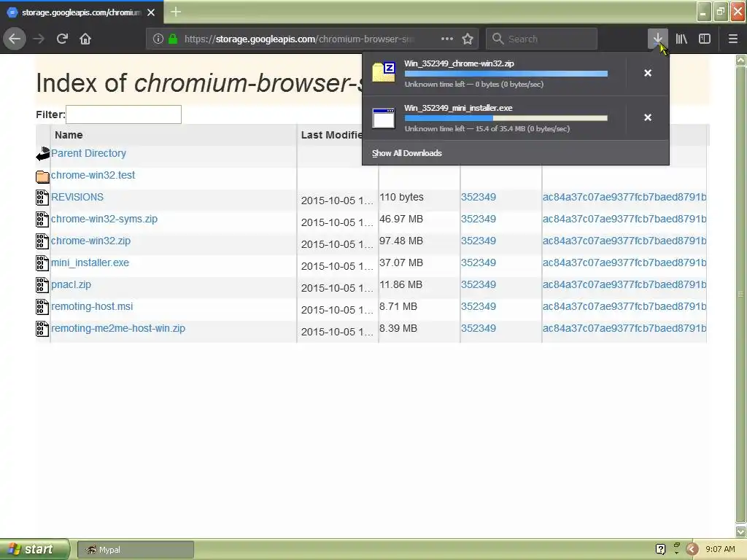Cancel the Win_352349_mini_installer.exe download
747x560 pixels.
pyautogui.click(x=648, y=117)
